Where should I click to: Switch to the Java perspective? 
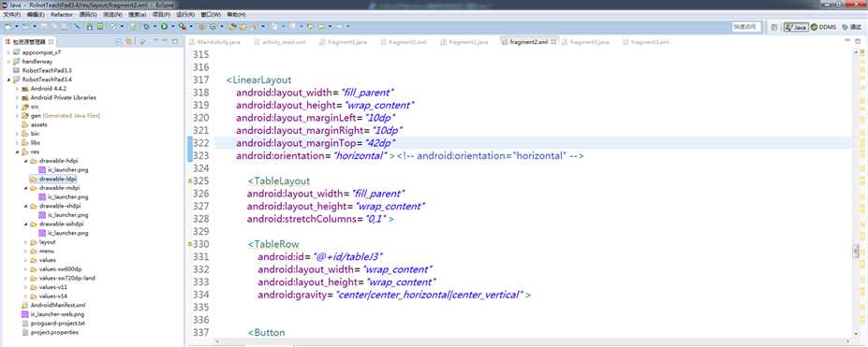796,26
